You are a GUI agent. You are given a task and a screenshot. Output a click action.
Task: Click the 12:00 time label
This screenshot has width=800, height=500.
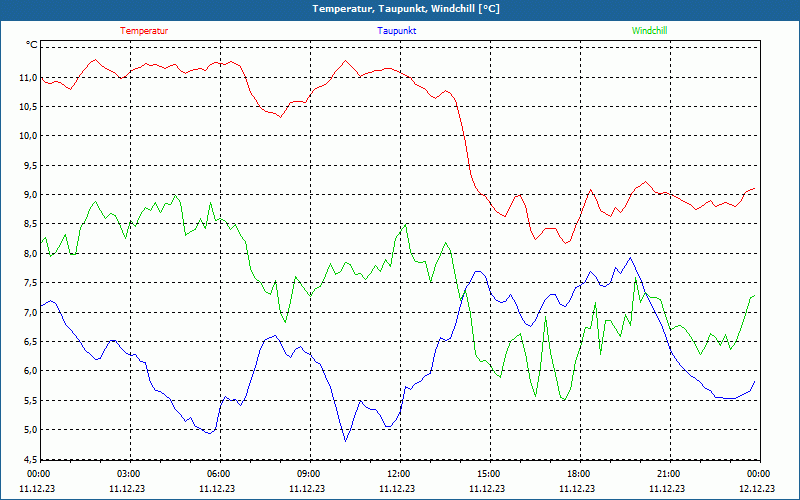point(397,474)
